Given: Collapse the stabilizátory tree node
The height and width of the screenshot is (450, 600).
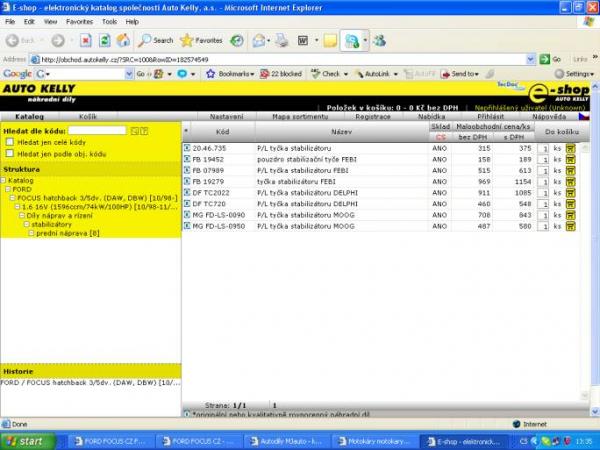Looking at the screenshot, I should [x=27, y=225].
